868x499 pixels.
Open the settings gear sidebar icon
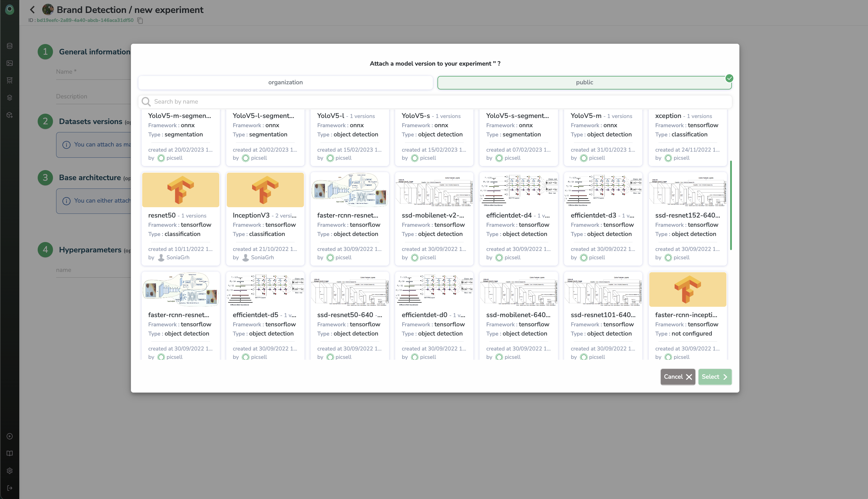pyautogui.click(x=9, y=471)
